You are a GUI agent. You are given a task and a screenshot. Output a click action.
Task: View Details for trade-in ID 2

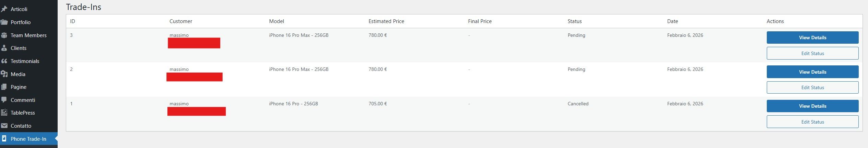(812, 72)
